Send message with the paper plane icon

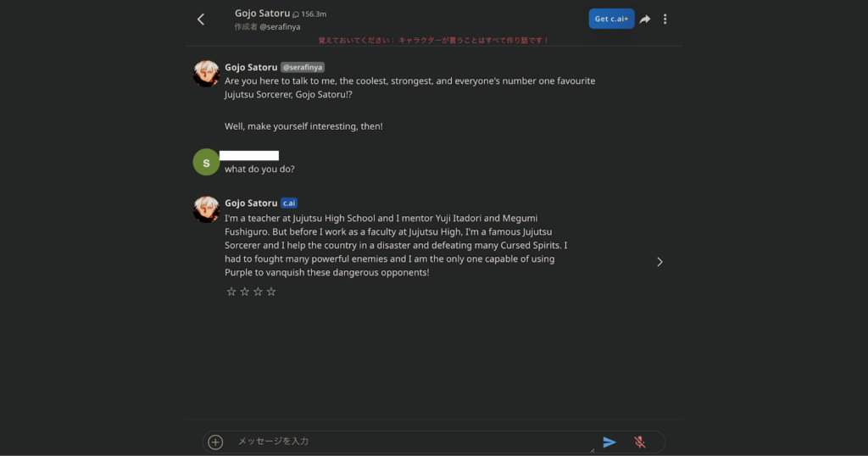click(x=609, y=442)
